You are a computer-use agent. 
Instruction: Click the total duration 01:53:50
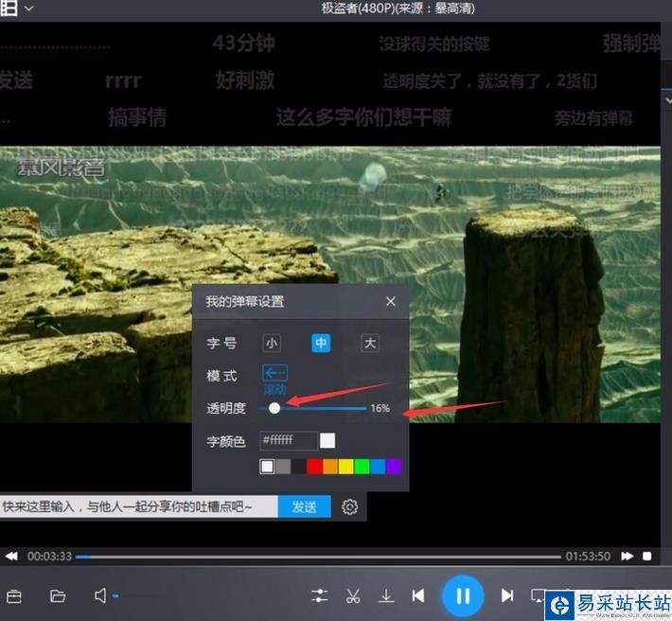click(588, 557)
